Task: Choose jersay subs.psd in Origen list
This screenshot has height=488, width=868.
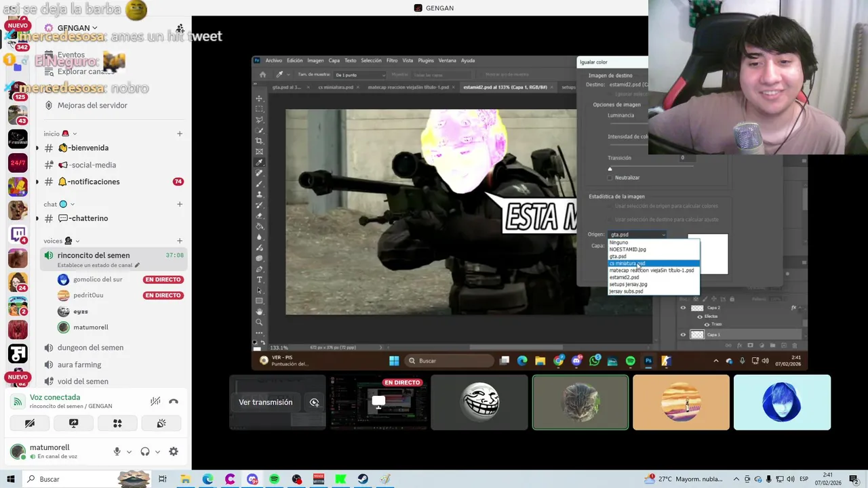Action: coord(654,291)
